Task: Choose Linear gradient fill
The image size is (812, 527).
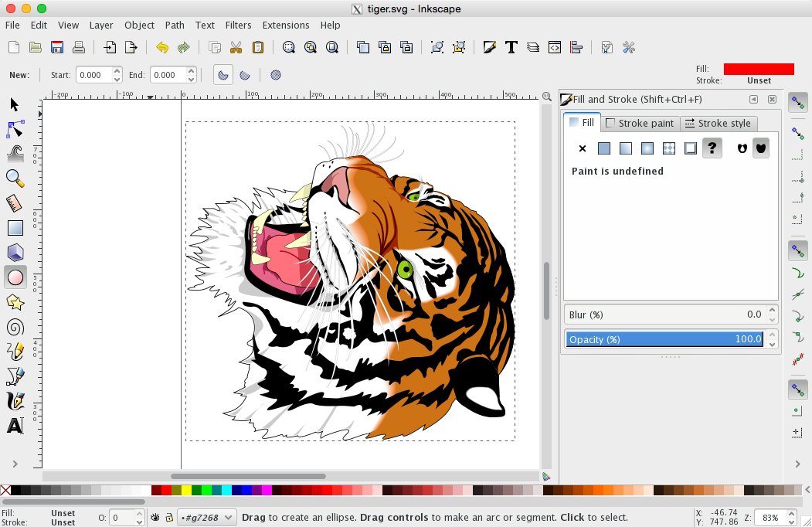Action: [626, 148]
